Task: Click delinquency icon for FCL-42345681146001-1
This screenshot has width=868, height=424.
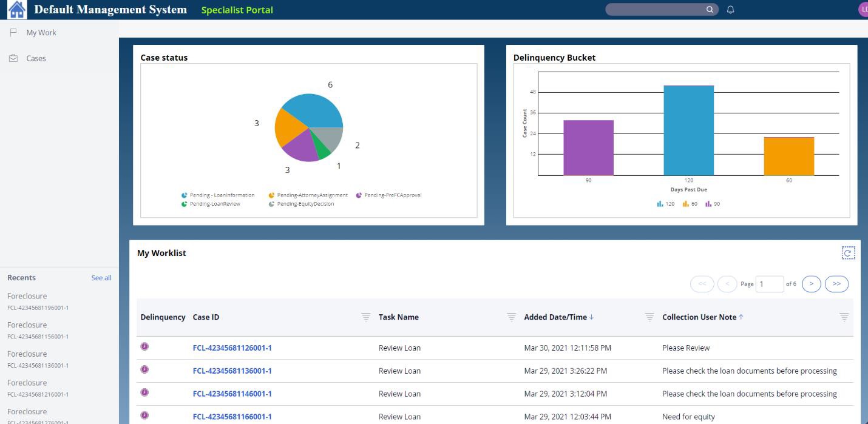Action: point(144,392)
